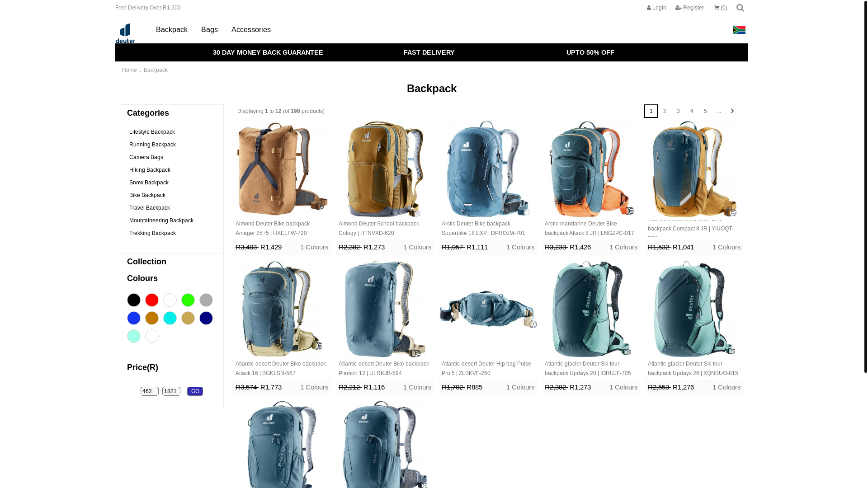Filter by tan colour swatch

pos(188,318)
